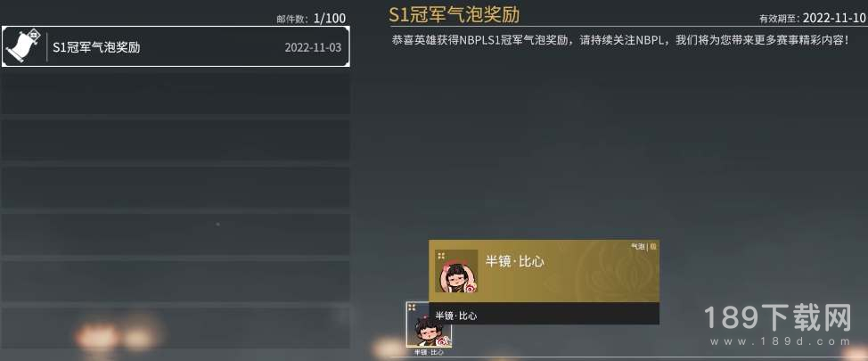
Task: Click the 半镜·比心 caption under the reward thumbnail
Action: (x=429, y=352)
